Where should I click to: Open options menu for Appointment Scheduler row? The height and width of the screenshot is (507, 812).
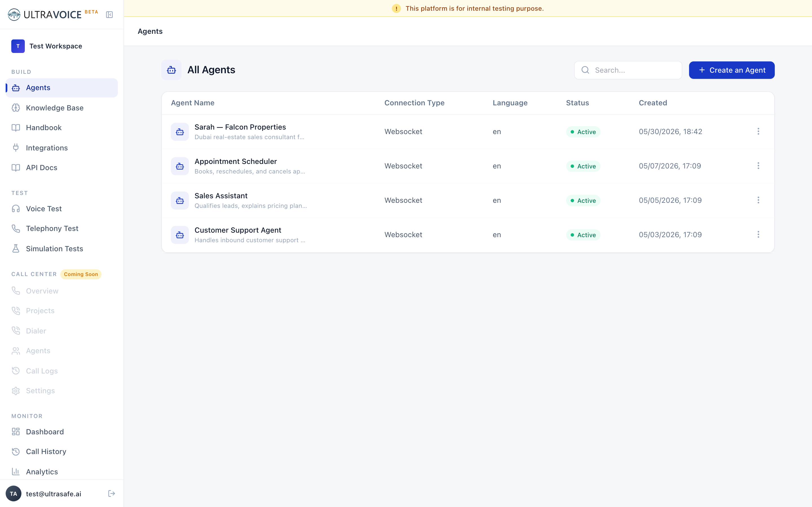tap(758, 166)
